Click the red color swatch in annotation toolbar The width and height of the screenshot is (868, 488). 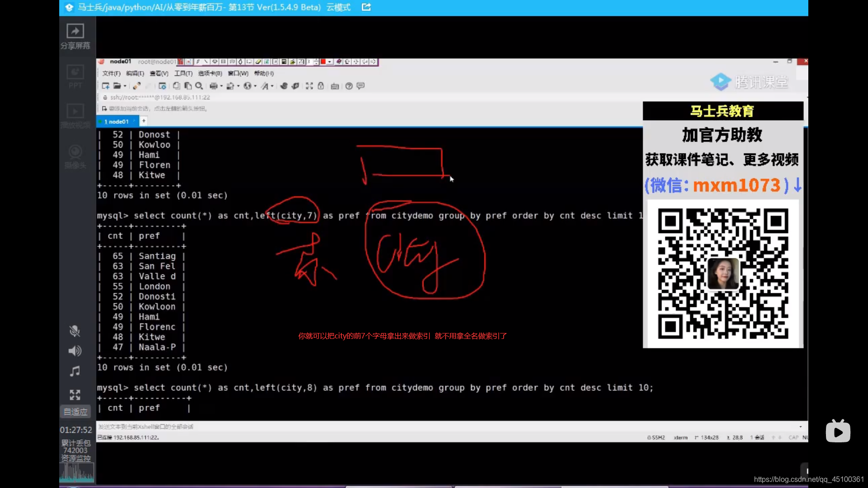click(323, 61)
